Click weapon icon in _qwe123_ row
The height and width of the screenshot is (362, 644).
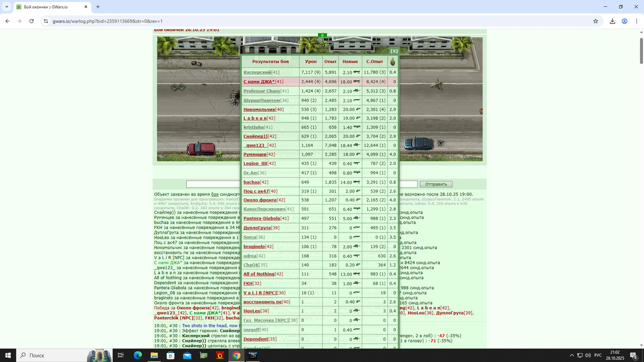coord(357,145)
